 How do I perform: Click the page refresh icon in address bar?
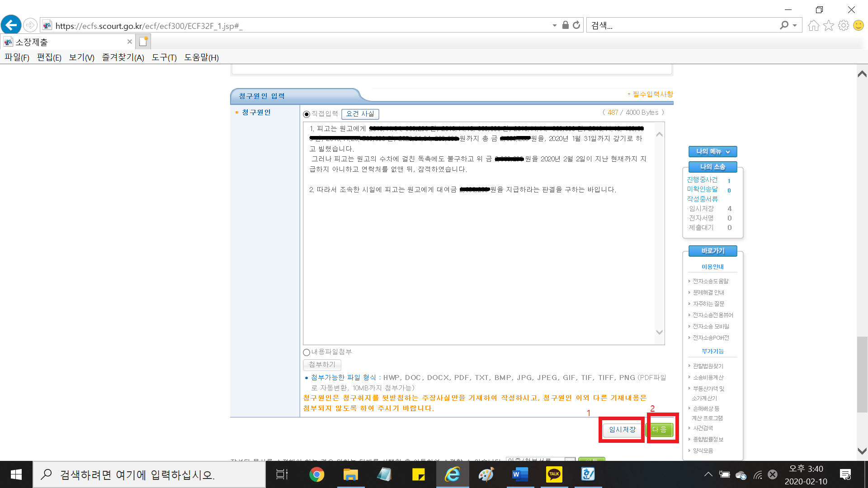576,25
